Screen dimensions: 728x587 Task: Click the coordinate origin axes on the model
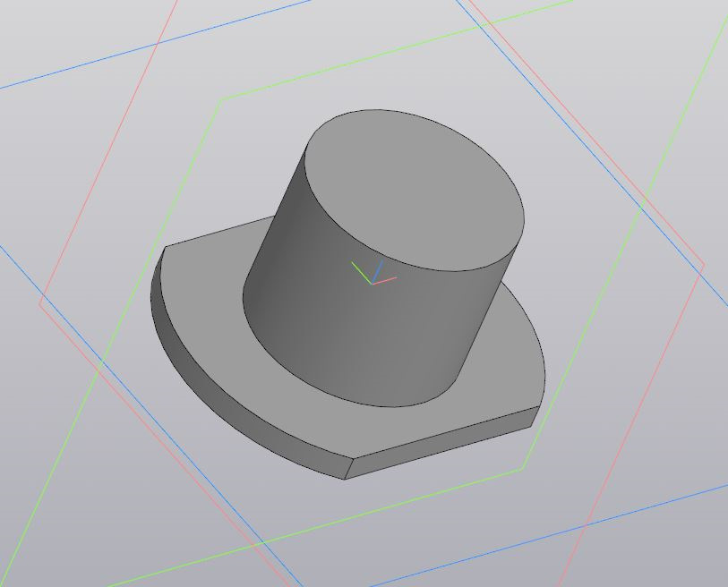pyautogui.click(x=372, y=284)
